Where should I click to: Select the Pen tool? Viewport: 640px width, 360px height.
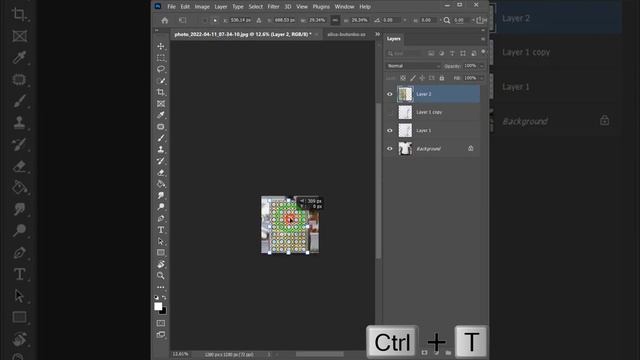161,218
